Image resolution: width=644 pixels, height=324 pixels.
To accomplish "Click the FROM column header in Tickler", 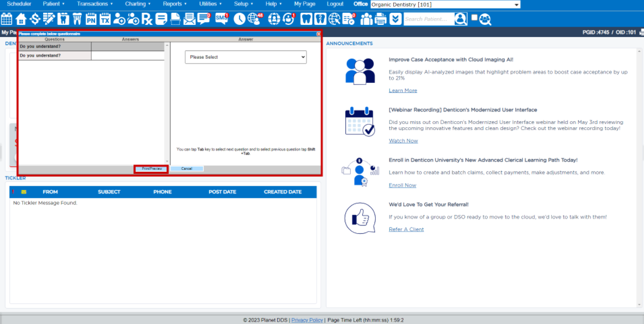I will click(50, 192).
